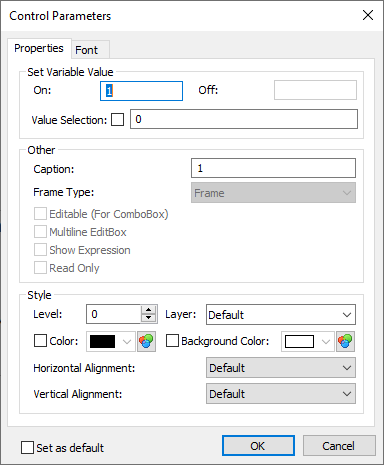Enable the Value Selection checkbox
384x465 pixels.
point(117,119)
